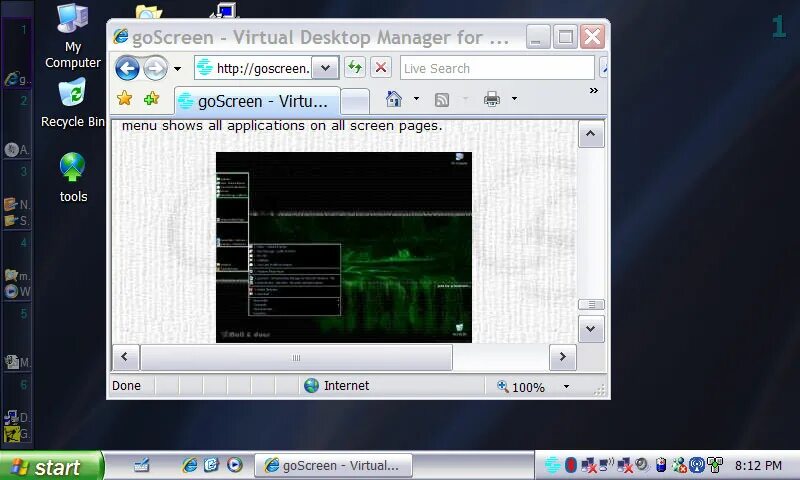Viewport: 800px width, 480px height.
Task: Click the goScreen tray icon
Action: [x=552, y=465]
